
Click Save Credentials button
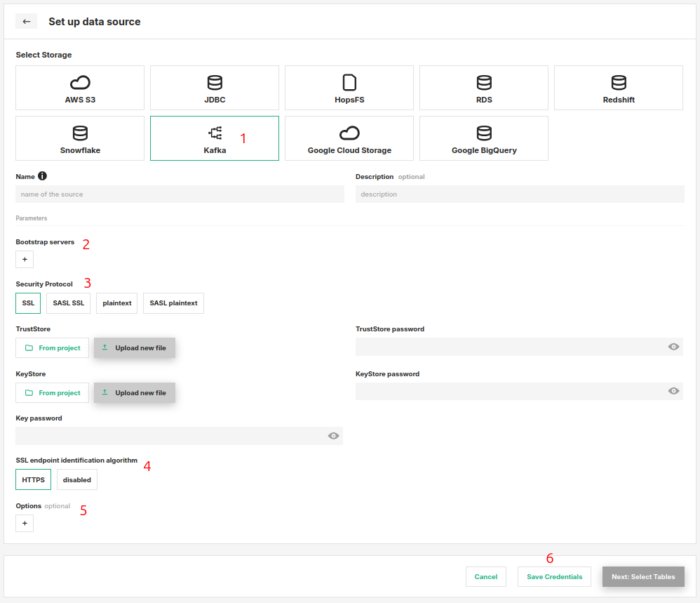(554, 577)
